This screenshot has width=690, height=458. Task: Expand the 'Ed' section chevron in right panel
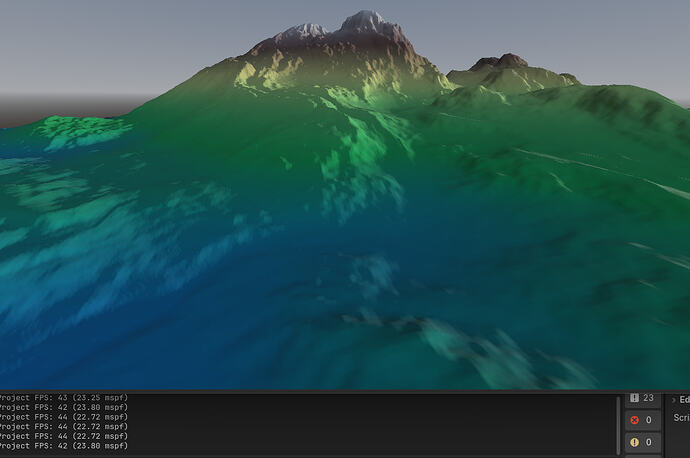(673, 400)
